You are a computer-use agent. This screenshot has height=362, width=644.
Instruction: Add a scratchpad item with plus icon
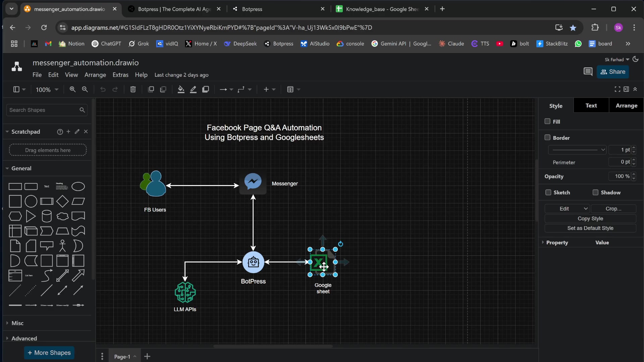tap(68, 132)
